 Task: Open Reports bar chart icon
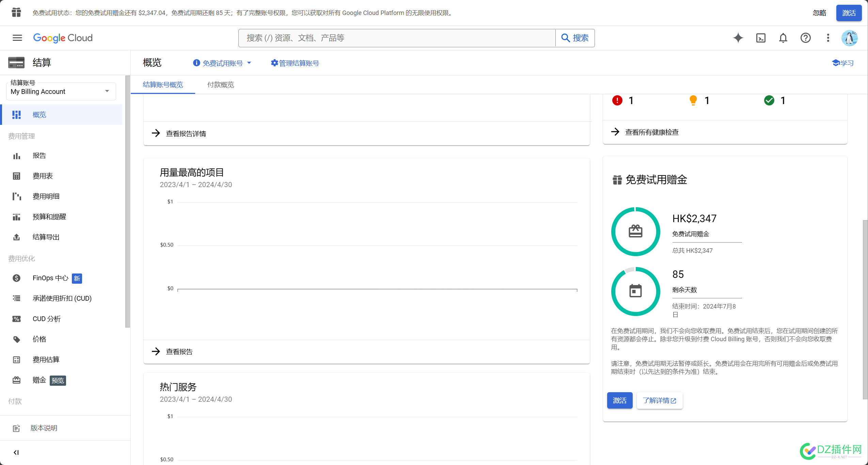pos(16,156)
